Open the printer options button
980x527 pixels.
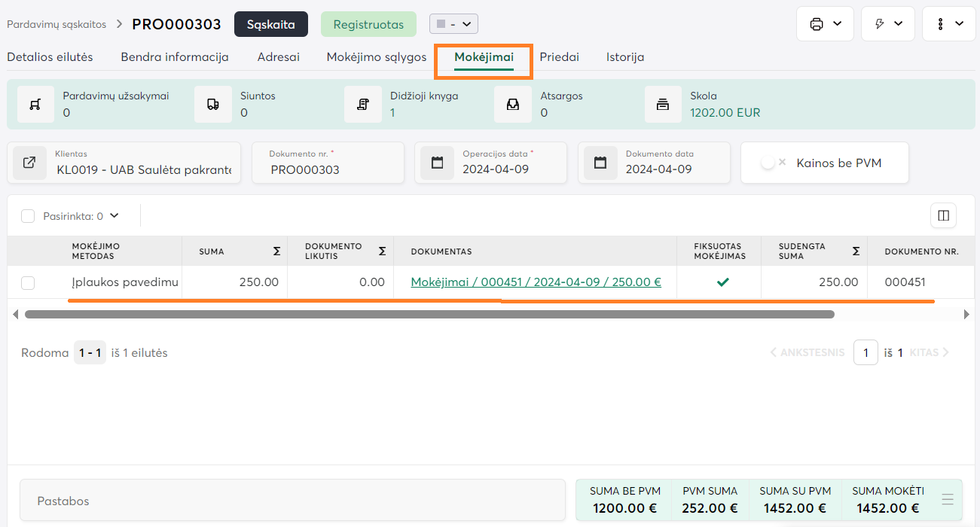824,24
